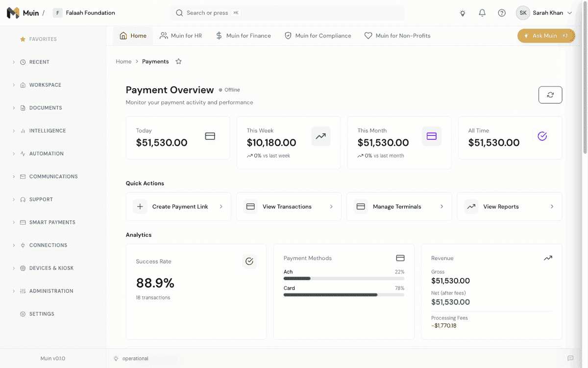Click the Falaah Foundation organization name
588x368 pixels.
pos(91,13)
